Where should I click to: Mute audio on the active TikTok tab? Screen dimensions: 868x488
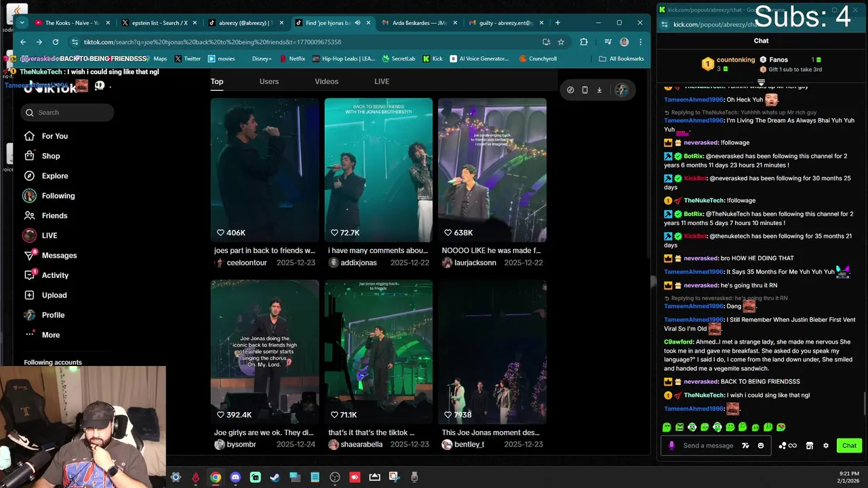coord(357,23)
